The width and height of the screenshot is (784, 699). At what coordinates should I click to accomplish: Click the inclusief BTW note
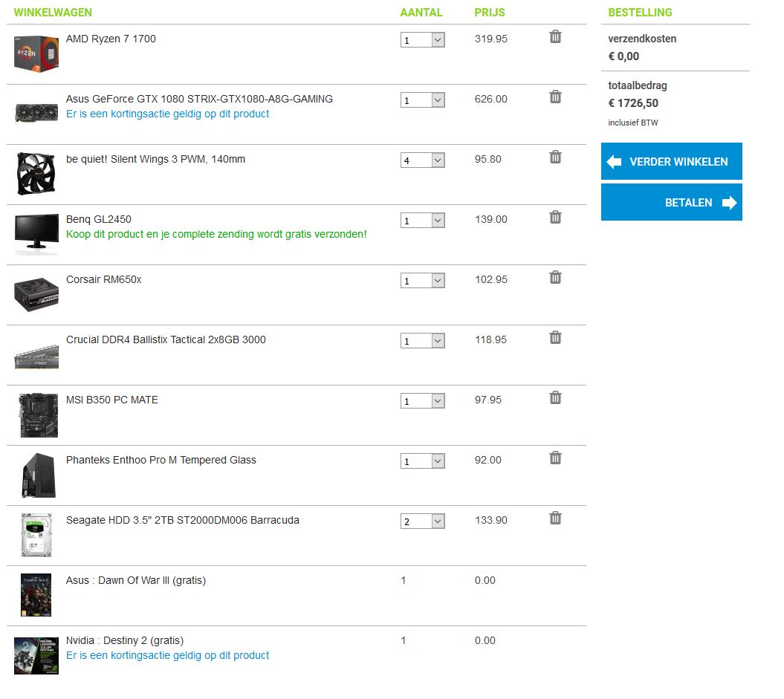click(x=633, y=123)
